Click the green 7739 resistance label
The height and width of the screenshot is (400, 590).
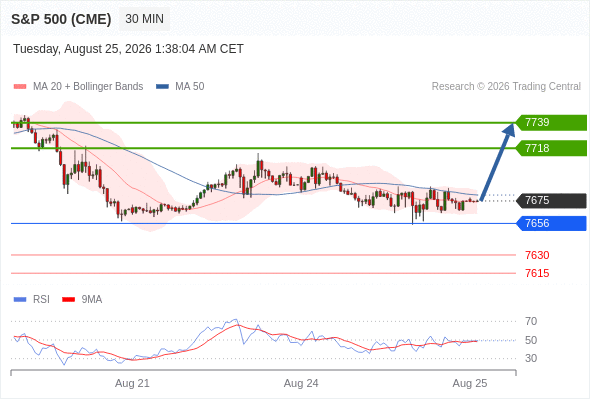click(x=551, y=123)
